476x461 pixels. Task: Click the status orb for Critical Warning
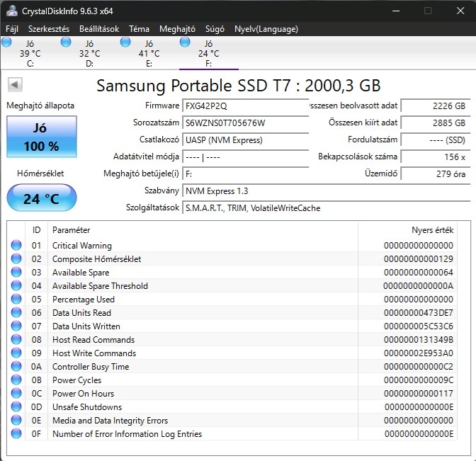[x=16, y=246]
